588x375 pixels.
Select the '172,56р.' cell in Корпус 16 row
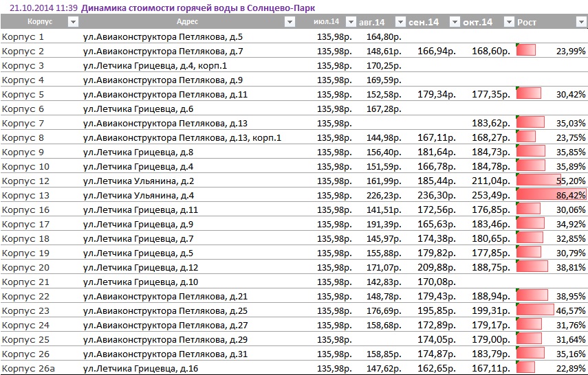tap(437, 209)
